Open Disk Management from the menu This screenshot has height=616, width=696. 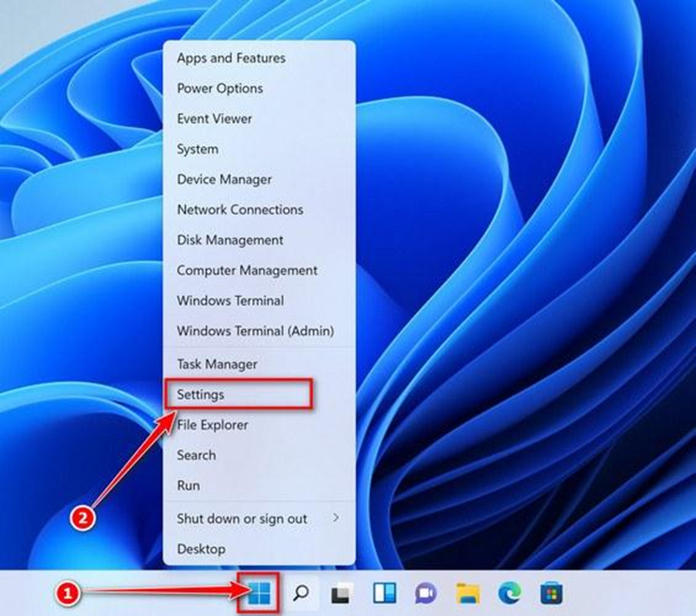point(259,240)
